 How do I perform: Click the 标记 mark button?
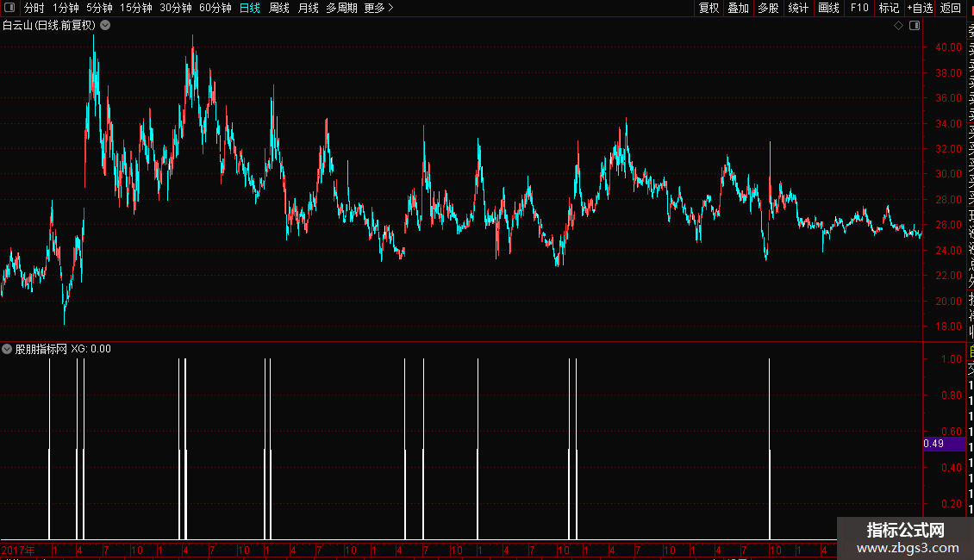click(889, 8)
